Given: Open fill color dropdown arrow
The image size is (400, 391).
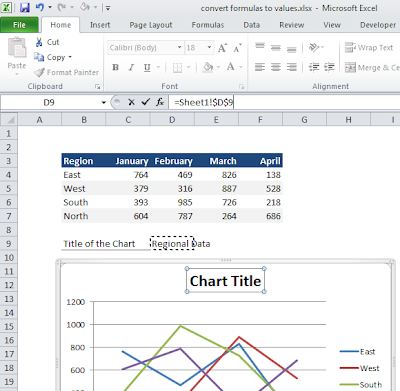Looking at the screenshot, I should (x=218, y=68).
